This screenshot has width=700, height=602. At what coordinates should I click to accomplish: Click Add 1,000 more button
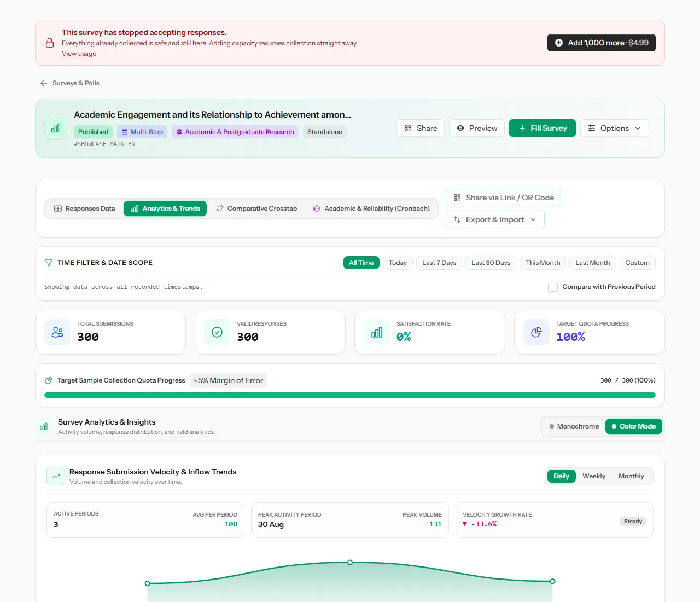(602, 43)
